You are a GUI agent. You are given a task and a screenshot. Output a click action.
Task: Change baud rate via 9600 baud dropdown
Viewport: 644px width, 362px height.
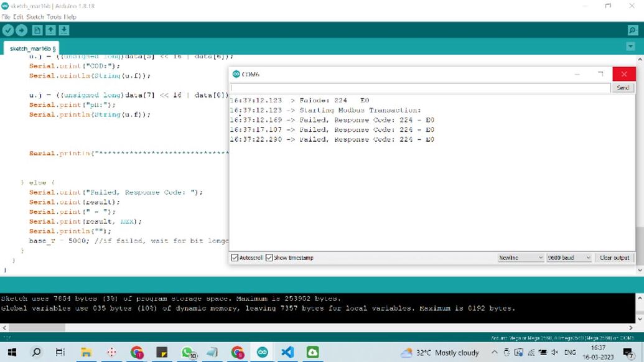pyautogui.click(x=569, y=258)
